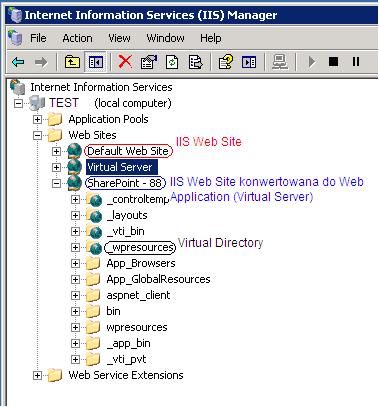Select the Default Web Site item

click(128, 151)
